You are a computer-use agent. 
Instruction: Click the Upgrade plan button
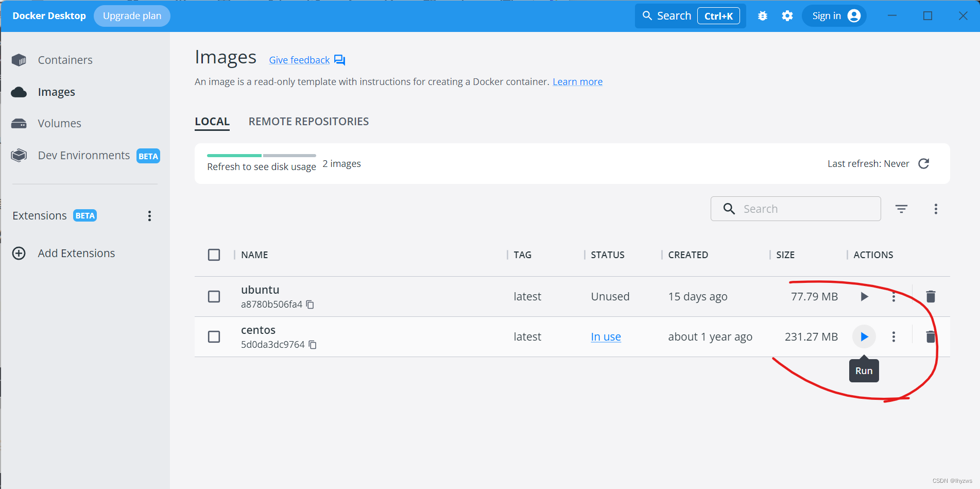pos(132,16)
